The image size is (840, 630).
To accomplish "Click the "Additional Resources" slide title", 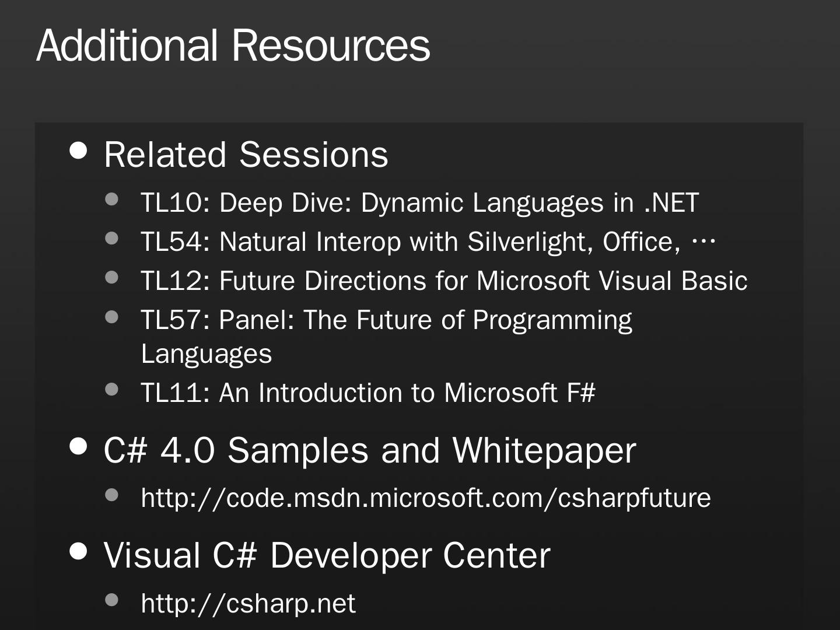I will 233,45.
